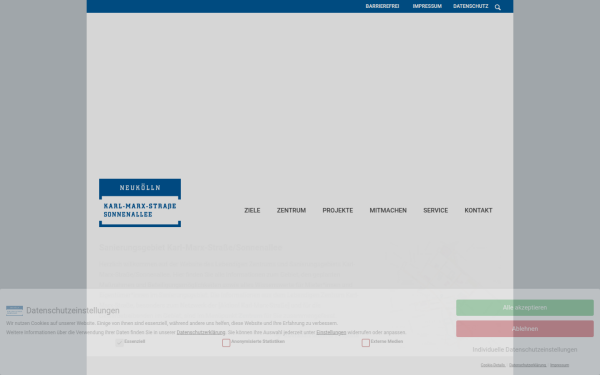
Task: Open the ZENTRUM menu
Action: [291, 210]
